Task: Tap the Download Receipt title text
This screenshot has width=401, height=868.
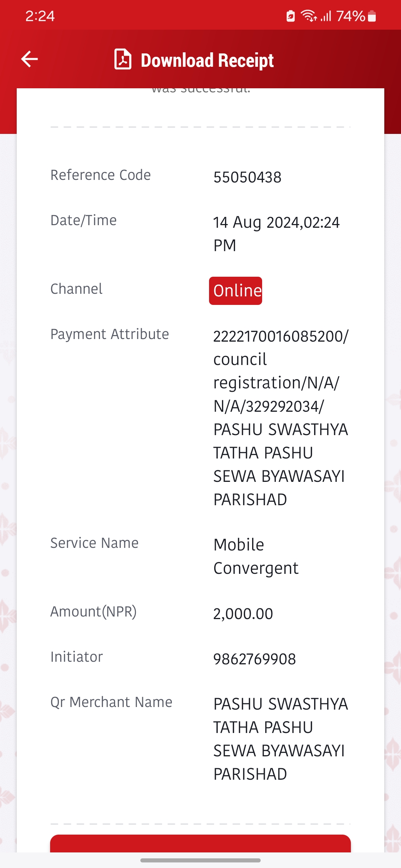Action: [207, 60]
